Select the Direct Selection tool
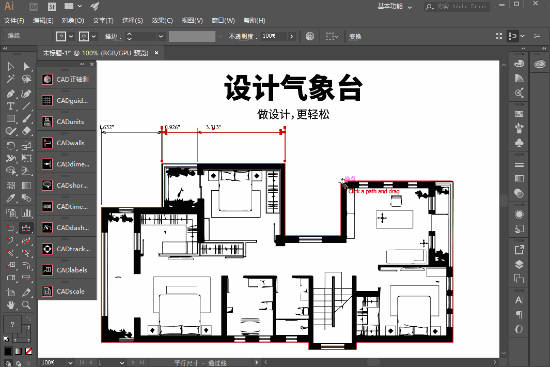Viewport: 550px width, 367px height. 26,67
